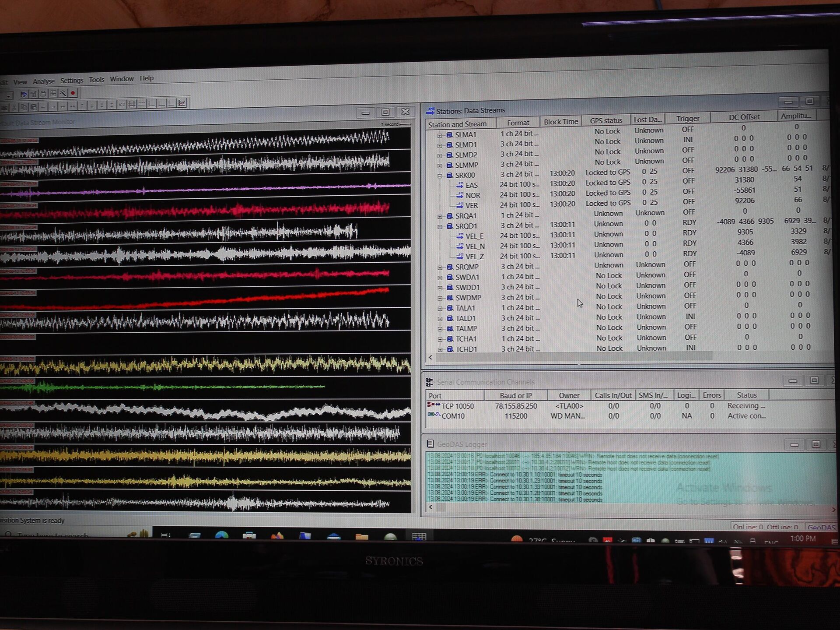Click the undo arrow toolbar icon
This screenshot has width=840, height=630.
(x=122, y=104)
